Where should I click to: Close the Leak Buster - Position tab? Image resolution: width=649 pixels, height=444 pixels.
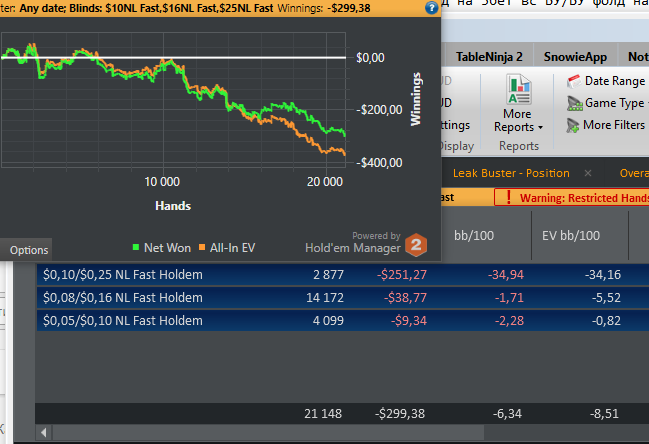click(588, 173)
